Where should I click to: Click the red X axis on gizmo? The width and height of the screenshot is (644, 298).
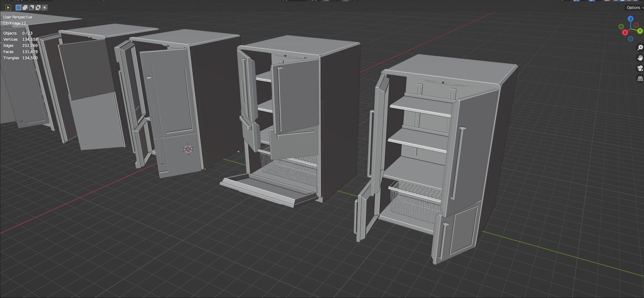coord(625,33)
